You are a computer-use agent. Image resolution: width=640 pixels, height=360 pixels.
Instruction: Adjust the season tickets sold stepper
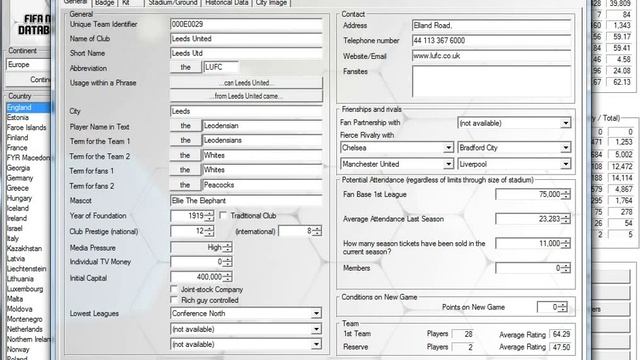click(x=566, y=243)
